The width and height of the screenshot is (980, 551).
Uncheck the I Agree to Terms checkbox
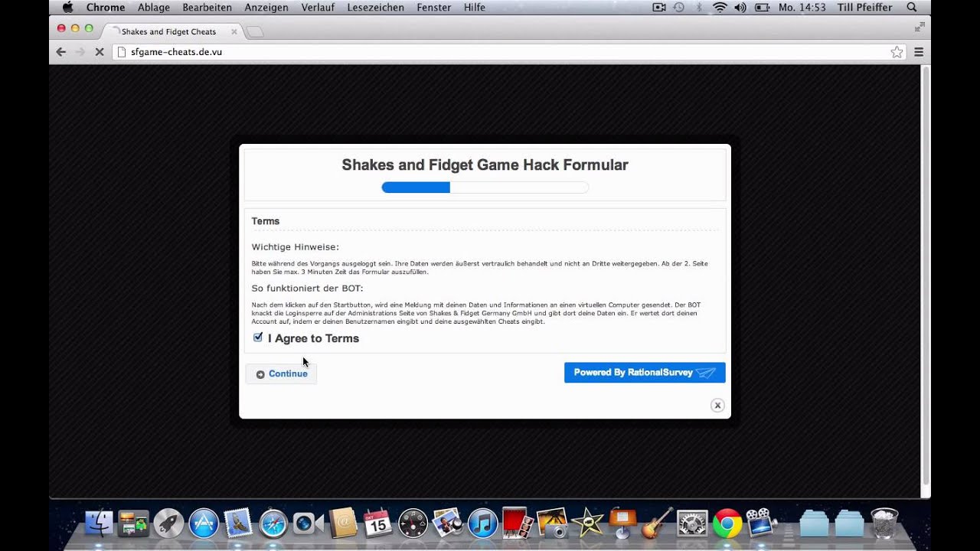(258, 337)
